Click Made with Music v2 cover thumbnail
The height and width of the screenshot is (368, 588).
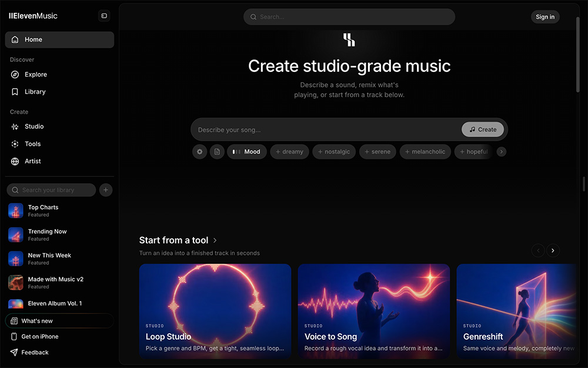click(x=16, y=283)
